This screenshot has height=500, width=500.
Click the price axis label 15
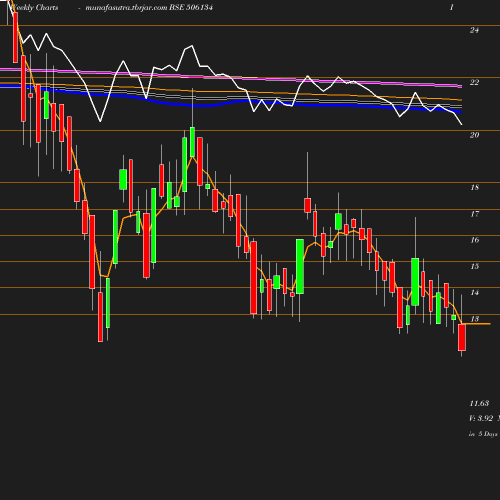(x=474, y=266)
